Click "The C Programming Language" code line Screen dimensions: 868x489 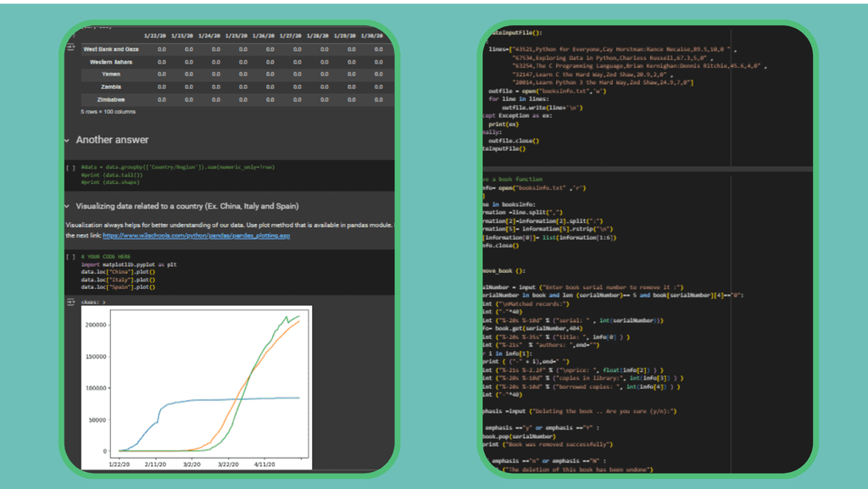pos(640,66)
